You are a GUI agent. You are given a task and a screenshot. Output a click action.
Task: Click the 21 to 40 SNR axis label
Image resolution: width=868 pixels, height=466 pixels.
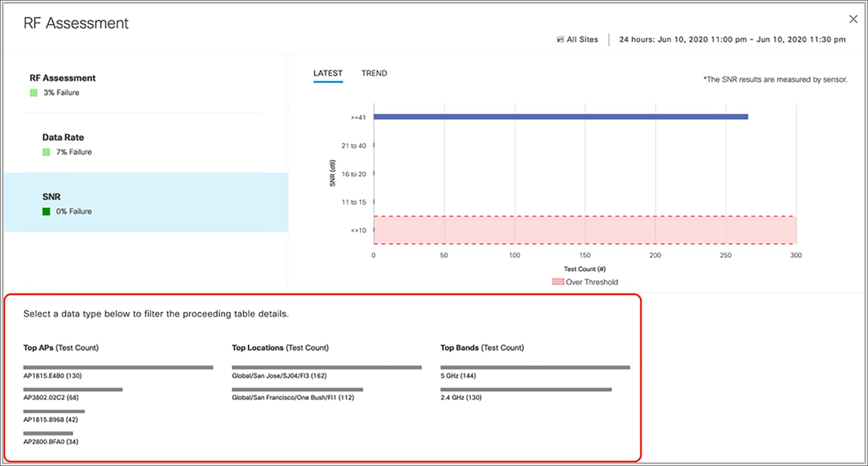[x=354, y=146]
